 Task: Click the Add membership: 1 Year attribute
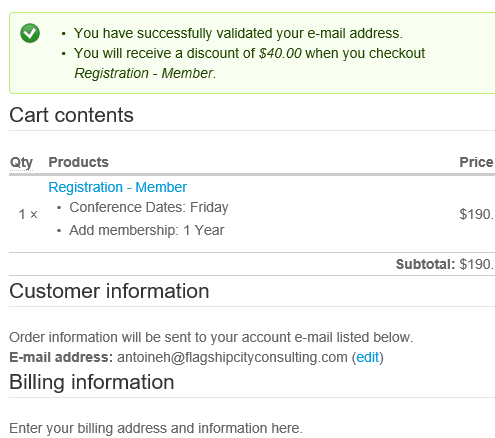[147, 230]
